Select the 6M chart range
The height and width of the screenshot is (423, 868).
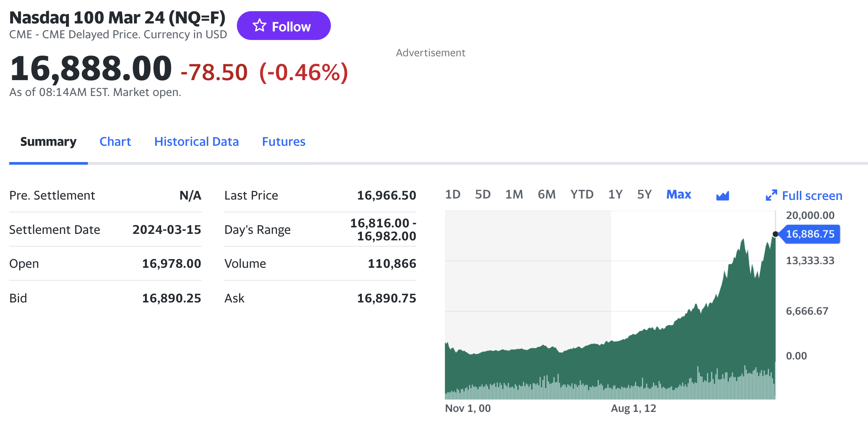[x=547, y=195]
